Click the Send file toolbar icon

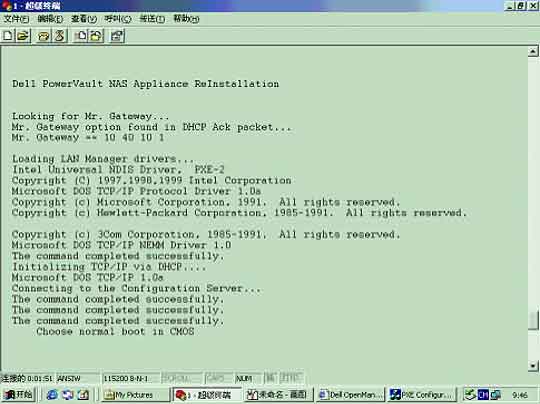pyautogui.click(x=81, y=35)
